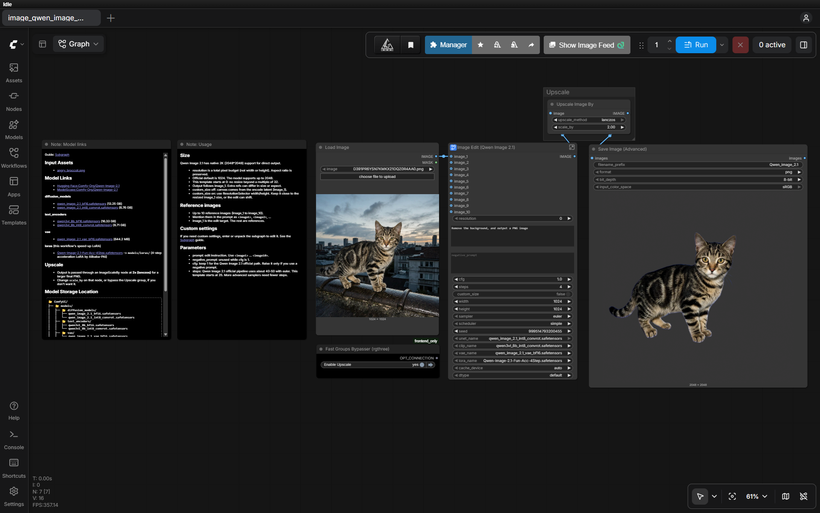The height and width of the screenshot is (513, 820).
Task: Open the upscale_method combo
Action: click(589, 120)
